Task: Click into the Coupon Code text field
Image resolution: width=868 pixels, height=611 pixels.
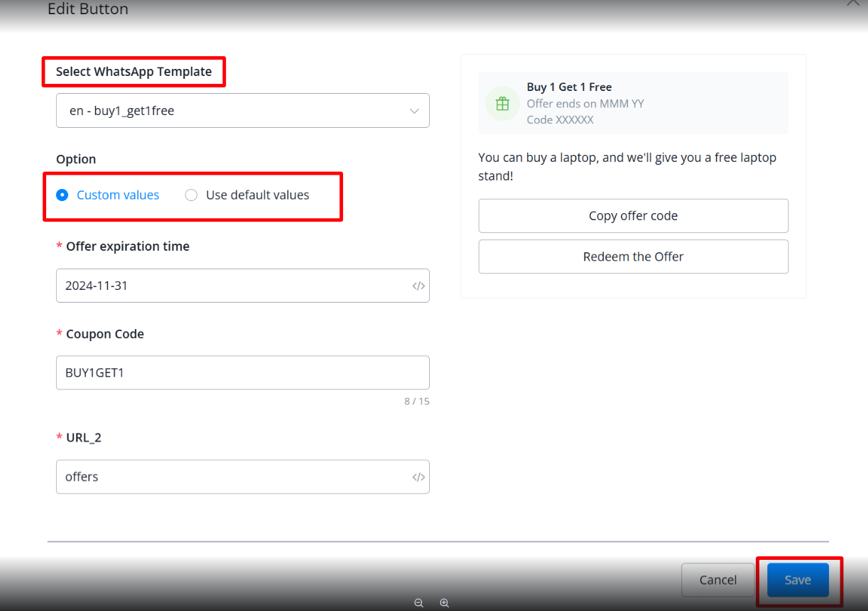Action: click(242, 373)
